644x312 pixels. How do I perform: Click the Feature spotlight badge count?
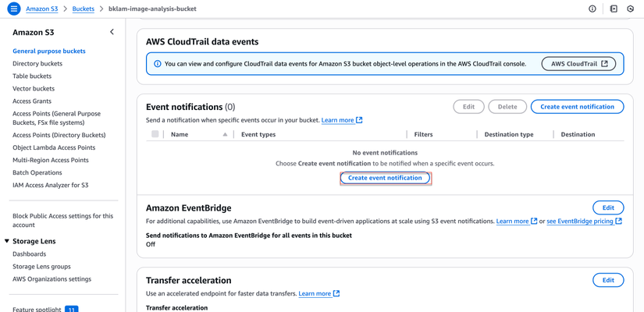click(71, 309)
